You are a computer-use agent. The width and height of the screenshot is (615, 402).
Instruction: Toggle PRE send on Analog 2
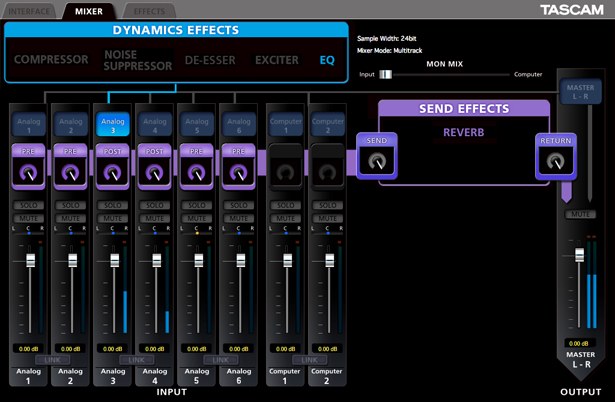[71, 151]
